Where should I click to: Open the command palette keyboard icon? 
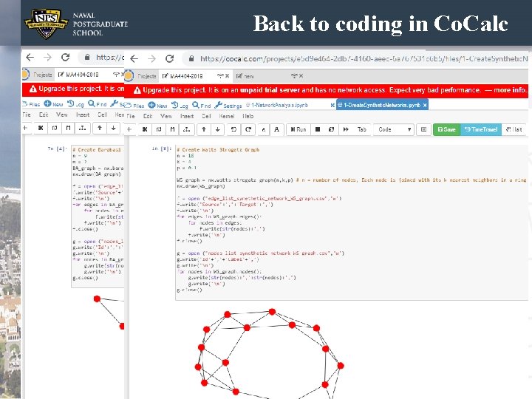pyautogui.click(x=424, y=129)
